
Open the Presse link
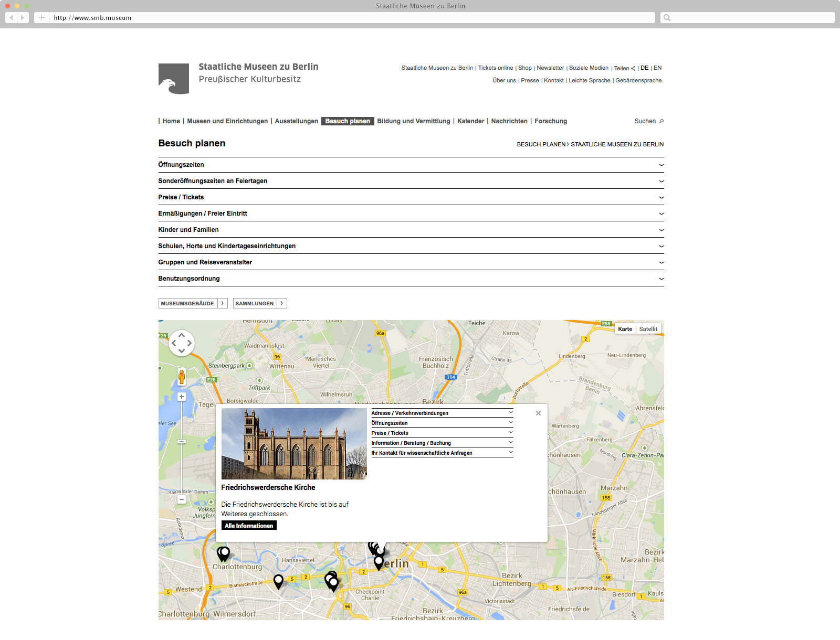coord(530,81)
